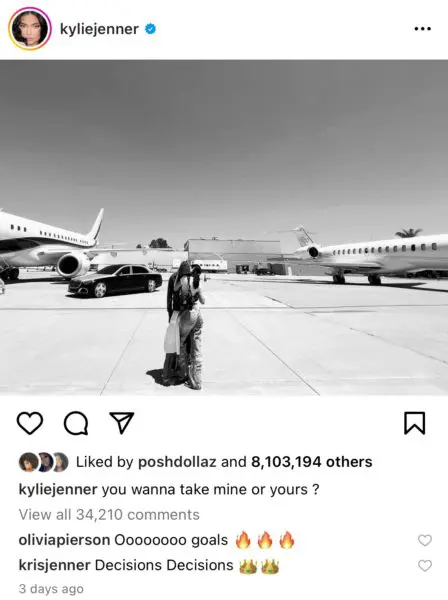
Task: Tap the airport jets photo
Action: tap(224, 228)
